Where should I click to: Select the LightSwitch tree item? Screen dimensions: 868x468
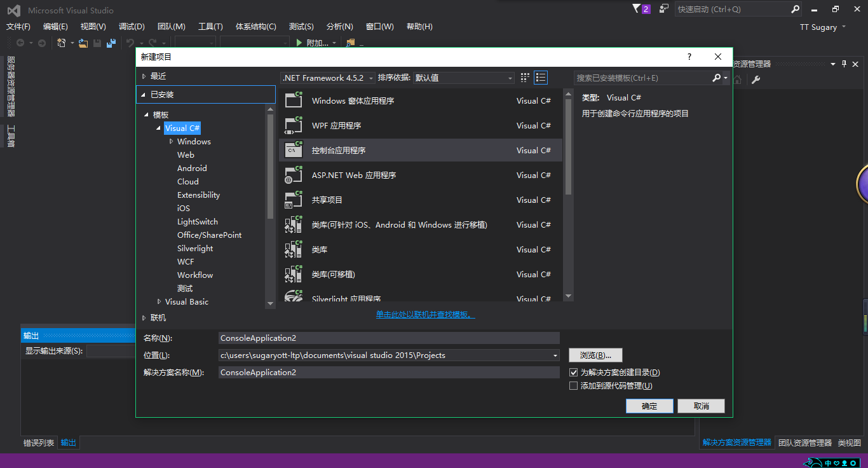197,221
